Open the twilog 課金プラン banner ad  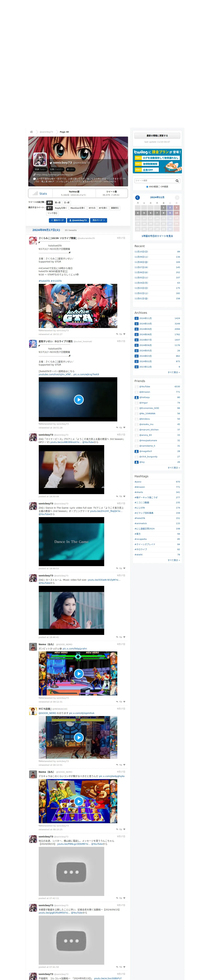157,161
